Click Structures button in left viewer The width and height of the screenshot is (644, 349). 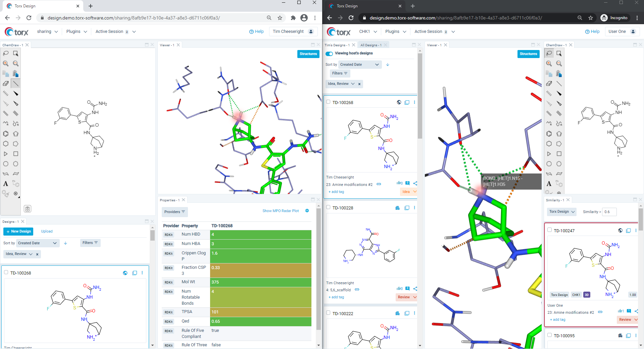[308, 54]
